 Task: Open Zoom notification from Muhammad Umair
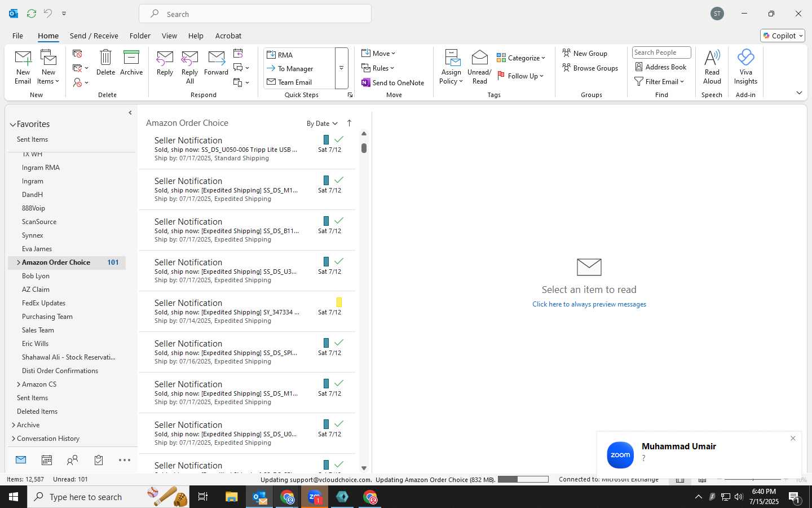pos(699,454)
